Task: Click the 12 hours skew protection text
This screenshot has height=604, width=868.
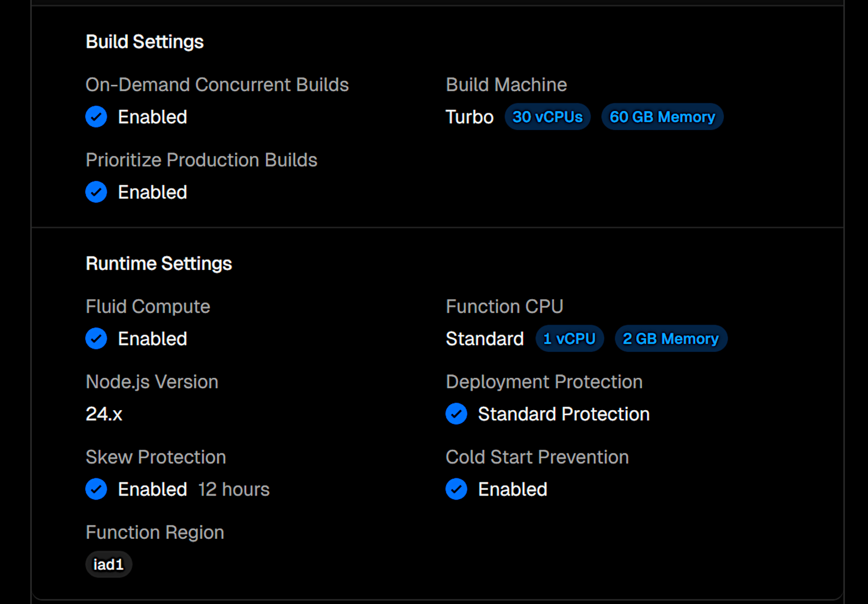Action: (234, 489)
